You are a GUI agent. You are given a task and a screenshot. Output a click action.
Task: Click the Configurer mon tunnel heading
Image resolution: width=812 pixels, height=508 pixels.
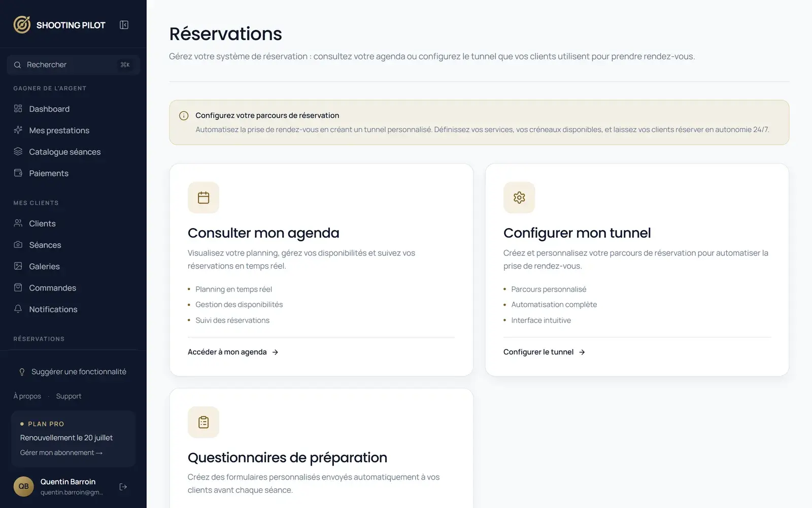tap(577, 233)
